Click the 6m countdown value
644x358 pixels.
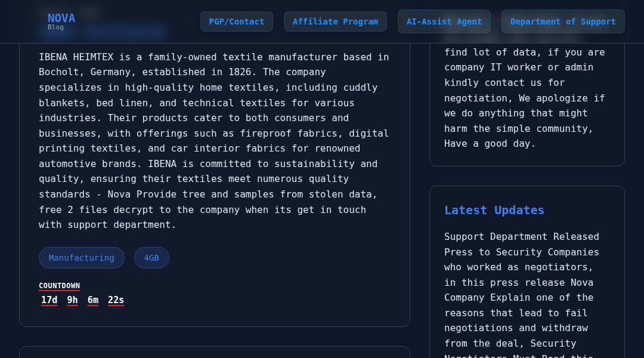click(93, 300)
